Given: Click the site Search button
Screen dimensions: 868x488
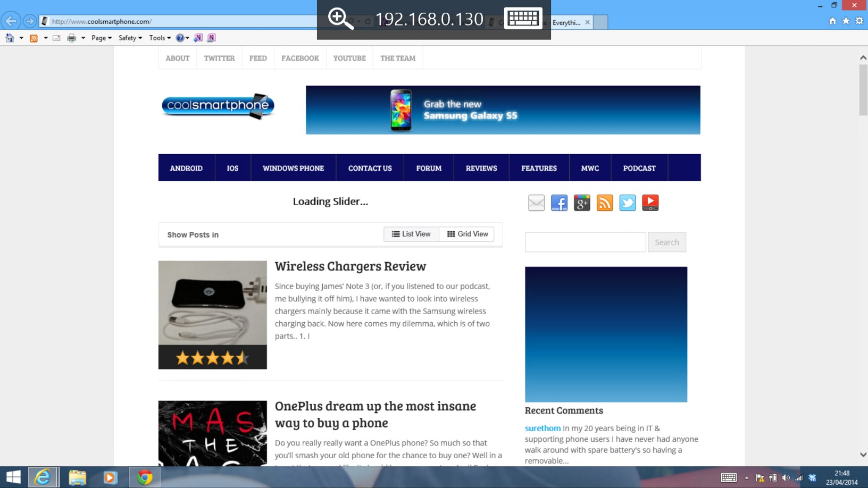Looking at the screenshot, I should (667, 242).
